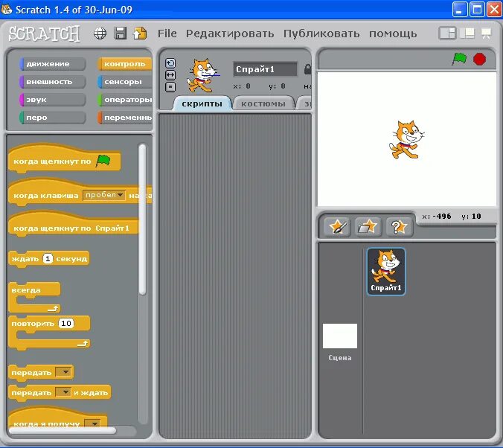
Task: Save project with floppy disk icon
Action: (x=121, y=33)
